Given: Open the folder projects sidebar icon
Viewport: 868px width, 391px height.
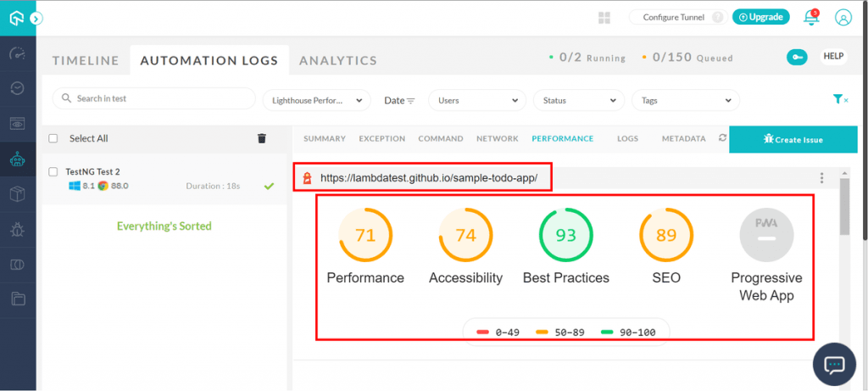Looking at the screenshot, I should pyautogui.click(x=19, y=299).
